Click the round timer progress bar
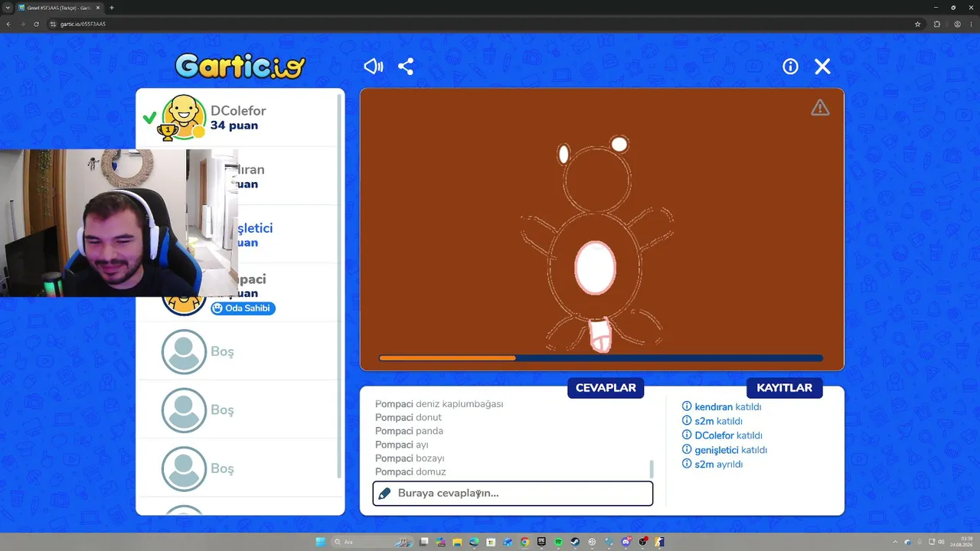 pyautogui.click(x=601, y=357)
